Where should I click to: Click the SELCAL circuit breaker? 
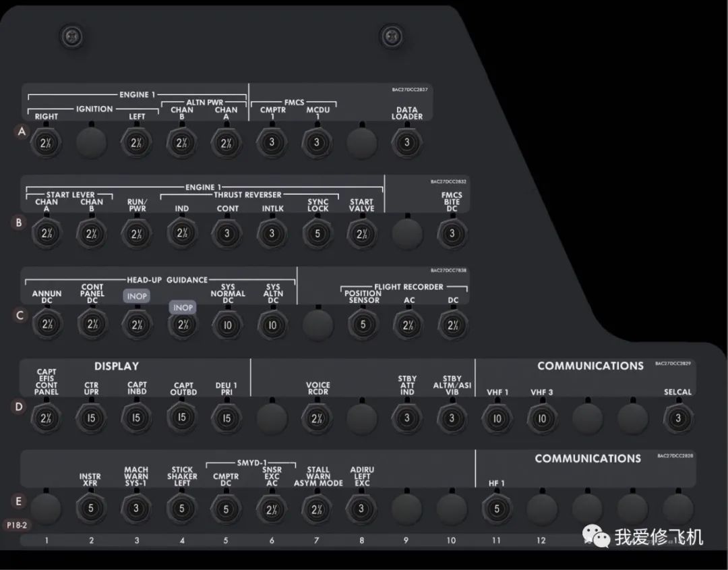(x=677, y=418)
